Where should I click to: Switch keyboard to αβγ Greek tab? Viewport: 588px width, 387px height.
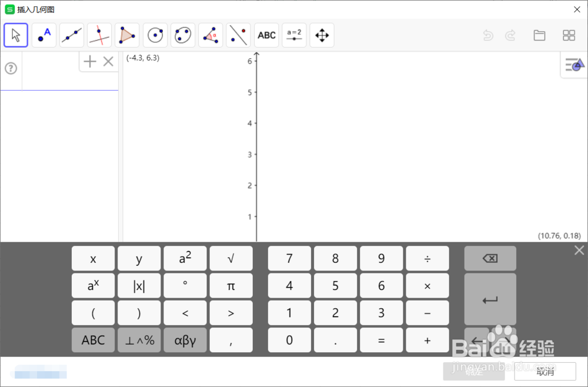click(x=185, y=340)
